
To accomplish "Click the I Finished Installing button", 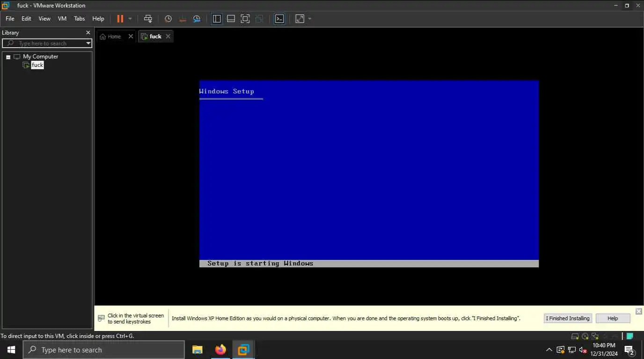I will tap(568, 318).
